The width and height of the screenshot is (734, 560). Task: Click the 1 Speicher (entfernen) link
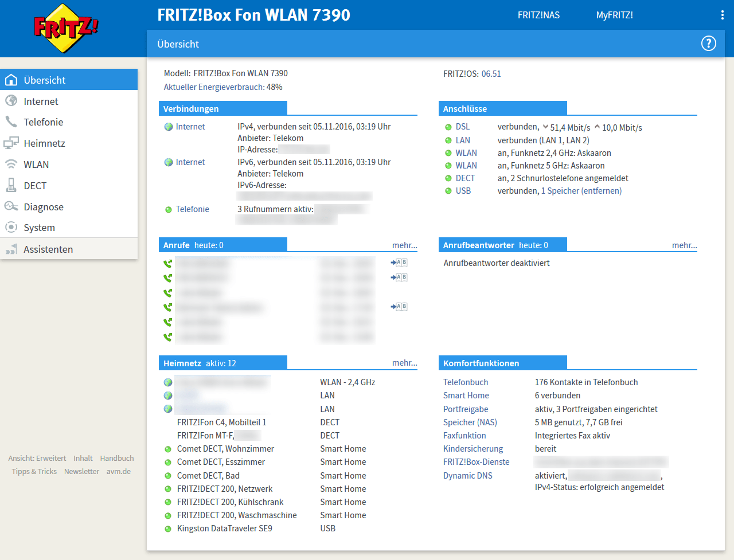(x=581, y=191)
